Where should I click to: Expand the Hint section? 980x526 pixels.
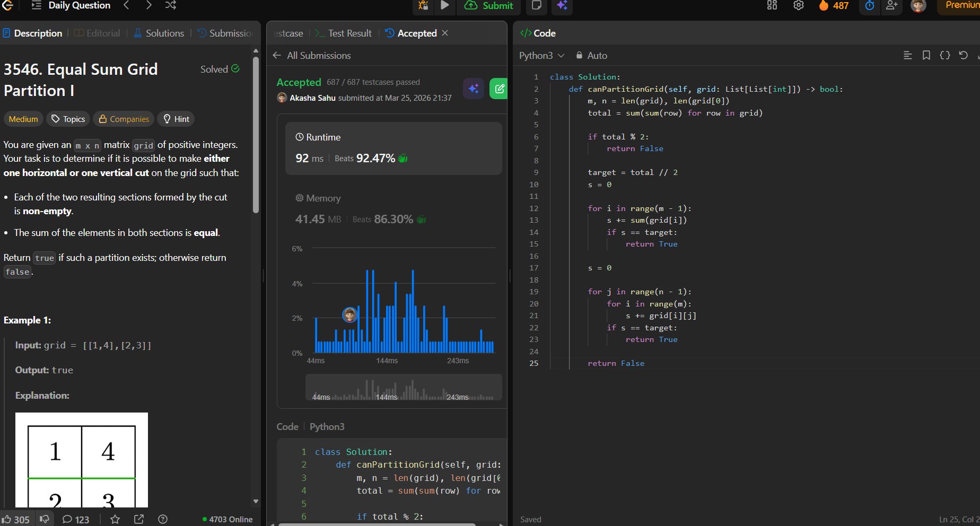point(176,119)
